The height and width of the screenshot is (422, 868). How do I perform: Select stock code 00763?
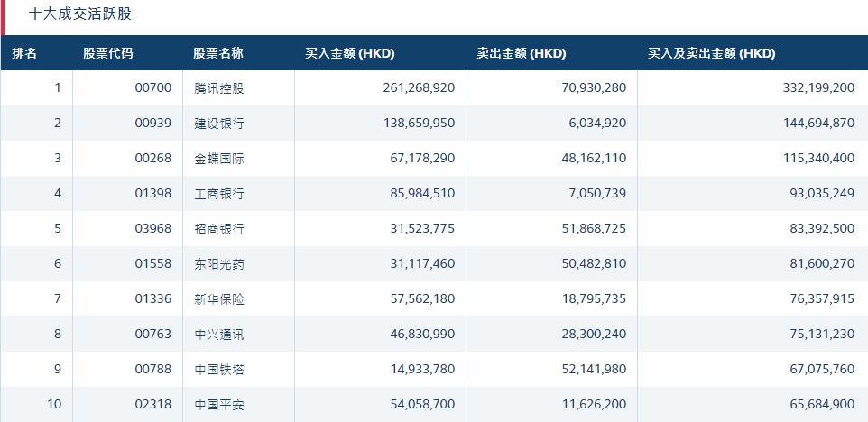pos(153,334)
